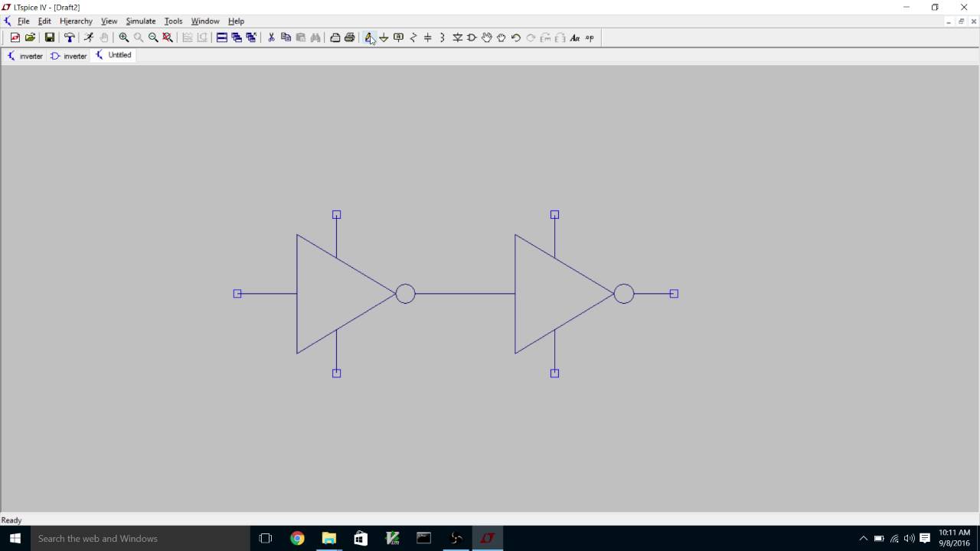Tile windows horizontally using the toolbar icon
The height and width of the screenshot is (551, 980).
[222, 37]
